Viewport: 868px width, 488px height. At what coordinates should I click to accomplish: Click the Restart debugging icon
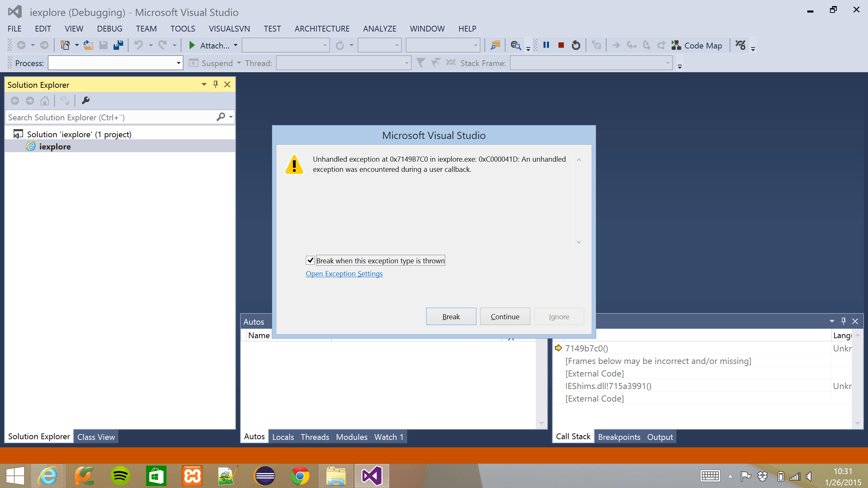click(x=576, y=45)
